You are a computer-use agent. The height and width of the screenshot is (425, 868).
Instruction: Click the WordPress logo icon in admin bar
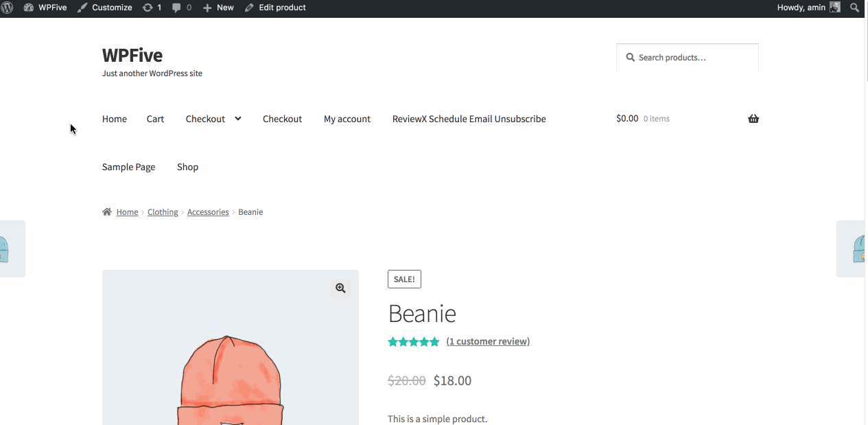click(x=7, y=8)
